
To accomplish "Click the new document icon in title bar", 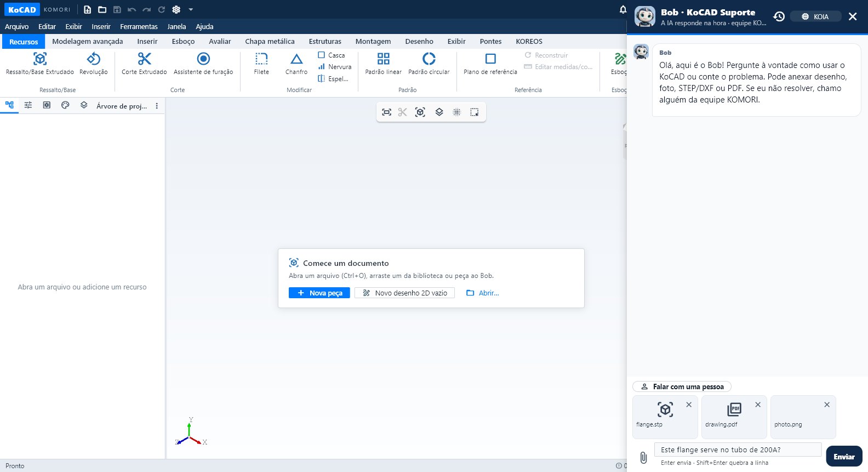I will point(87,9).
